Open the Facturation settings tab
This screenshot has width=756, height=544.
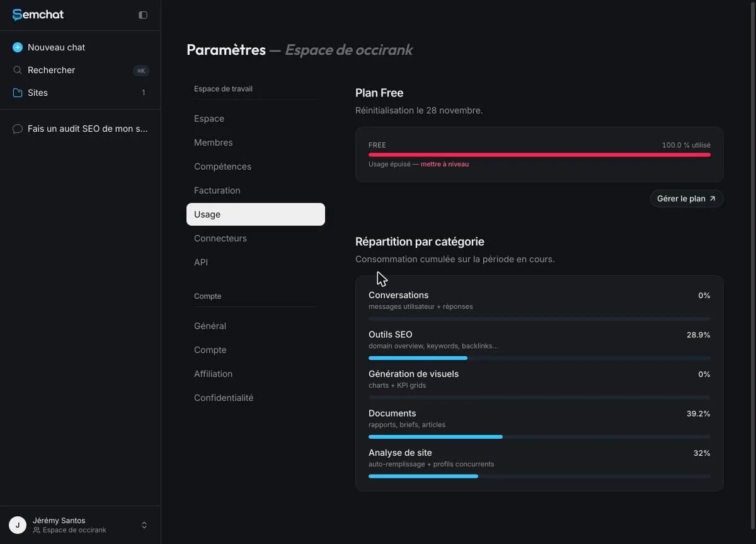256,190
